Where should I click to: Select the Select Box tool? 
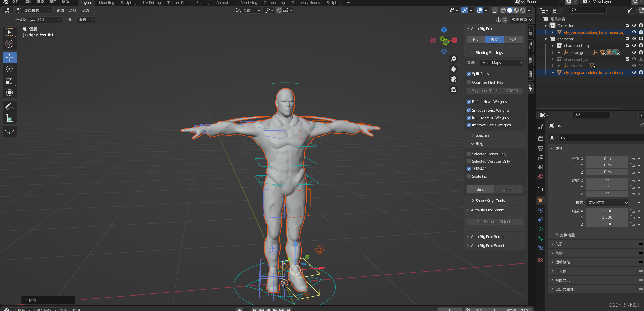click(9, 32)
